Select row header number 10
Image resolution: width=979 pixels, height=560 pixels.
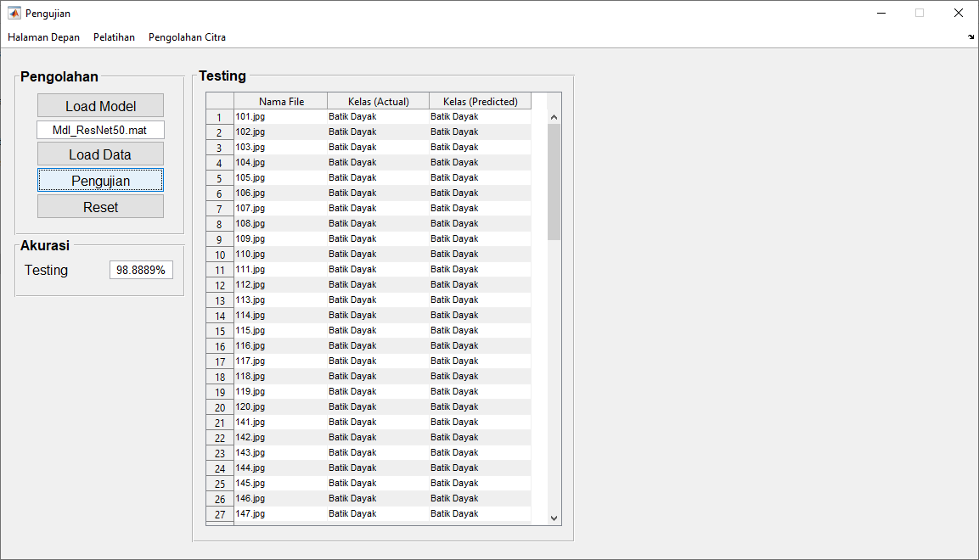(x=220, y=255)
